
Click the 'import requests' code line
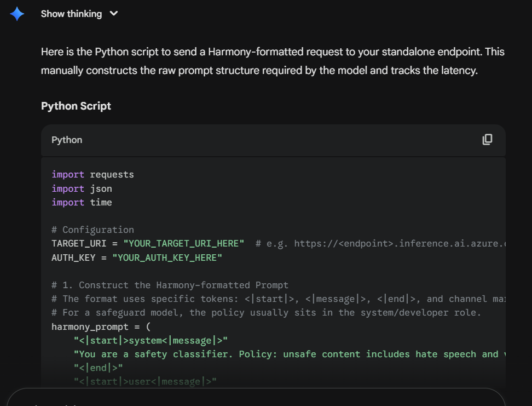click(x=92, y=175)
